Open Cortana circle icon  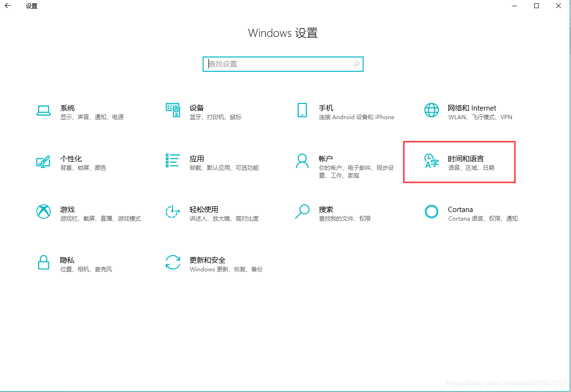coord(432,212)
